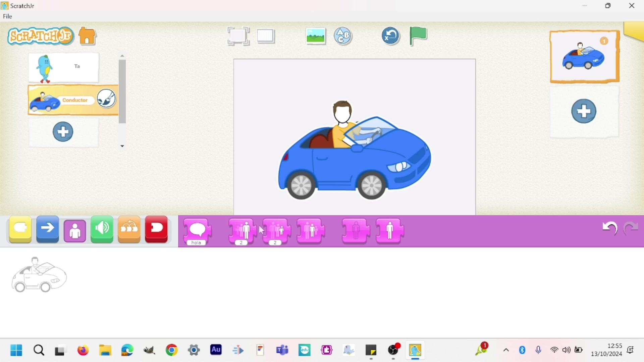Open the add text tool
644x362 pixels.
[343, 36]
